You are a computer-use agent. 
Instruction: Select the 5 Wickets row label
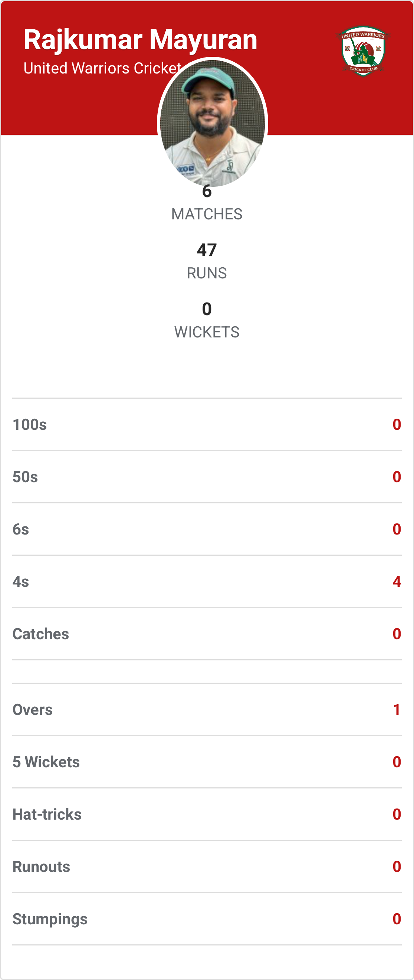coord(46,762)
